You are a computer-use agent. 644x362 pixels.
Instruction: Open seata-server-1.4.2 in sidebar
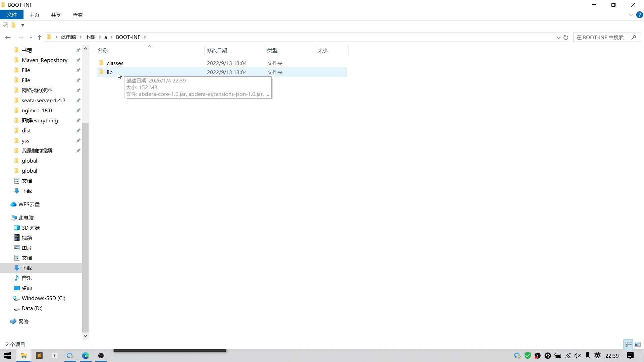point(44,101)
